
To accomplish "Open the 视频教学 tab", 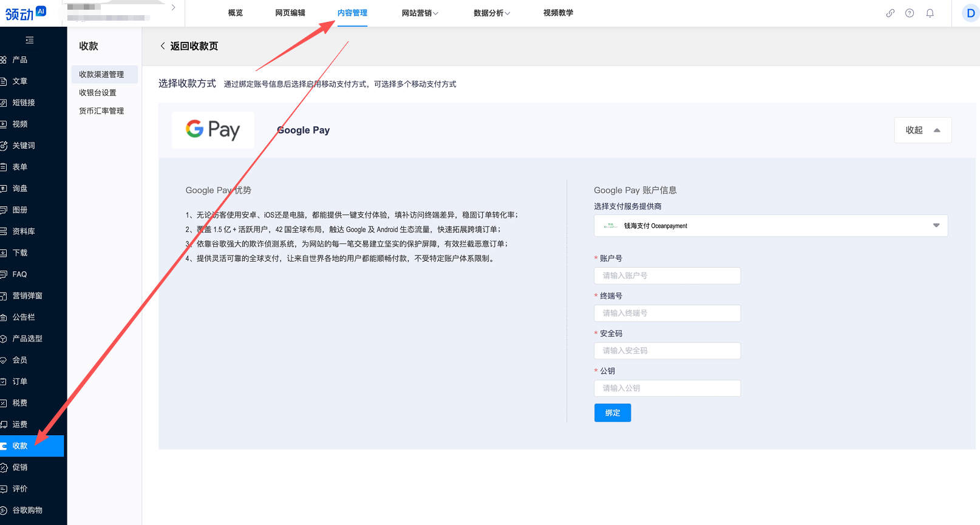I will coord(558,13).
